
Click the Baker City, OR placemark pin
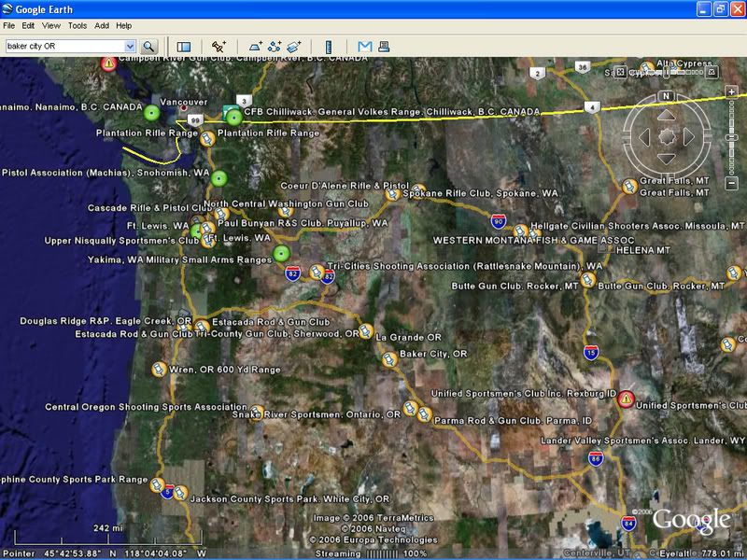click(x=389, y=359)
